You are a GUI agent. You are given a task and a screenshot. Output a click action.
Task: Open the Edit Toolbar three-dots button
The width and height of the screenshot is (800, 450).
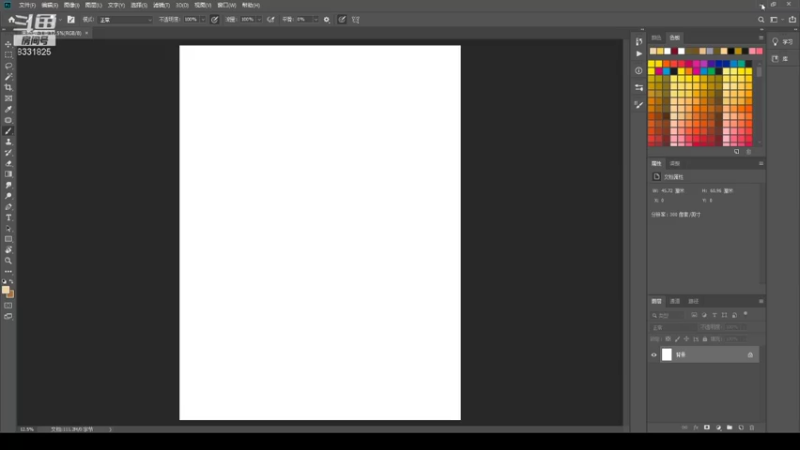pyautogui.click(x=8, y=271)
